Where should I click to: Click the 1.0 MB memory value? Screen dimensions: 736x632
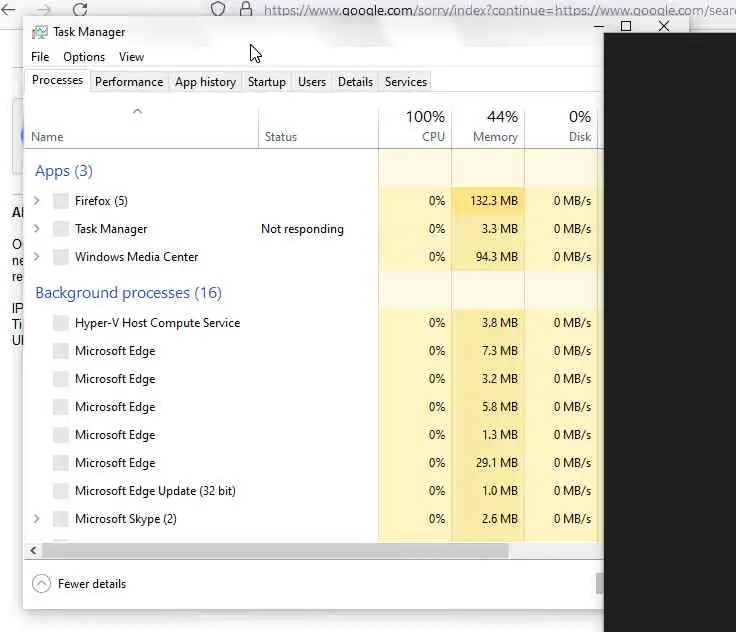(499, 491)
